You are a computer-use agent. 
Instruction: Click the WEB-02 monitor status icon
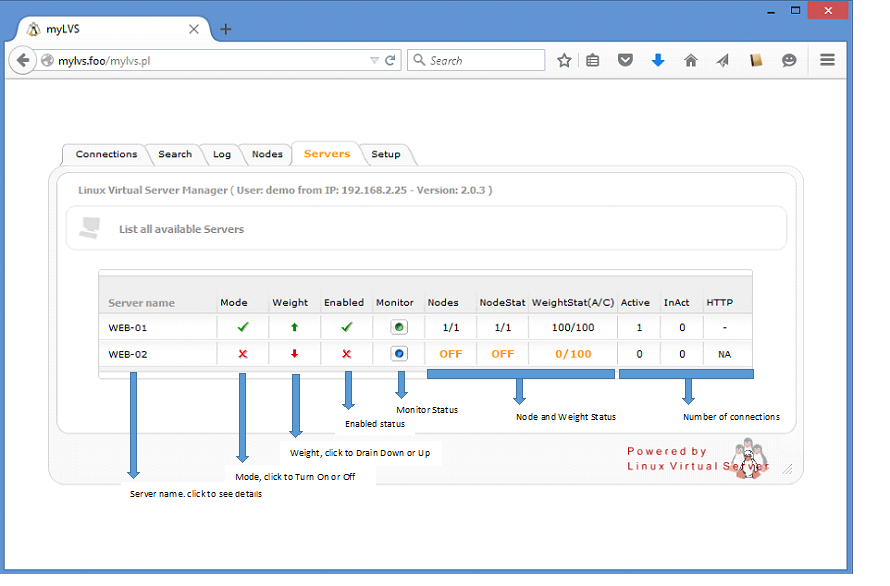[x=398, y=354]
